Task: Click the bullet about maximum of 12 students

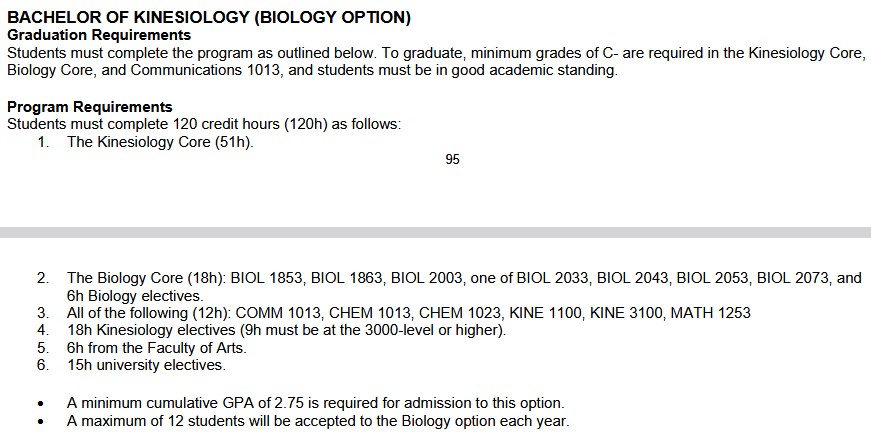Action: [x=318, y=421]
